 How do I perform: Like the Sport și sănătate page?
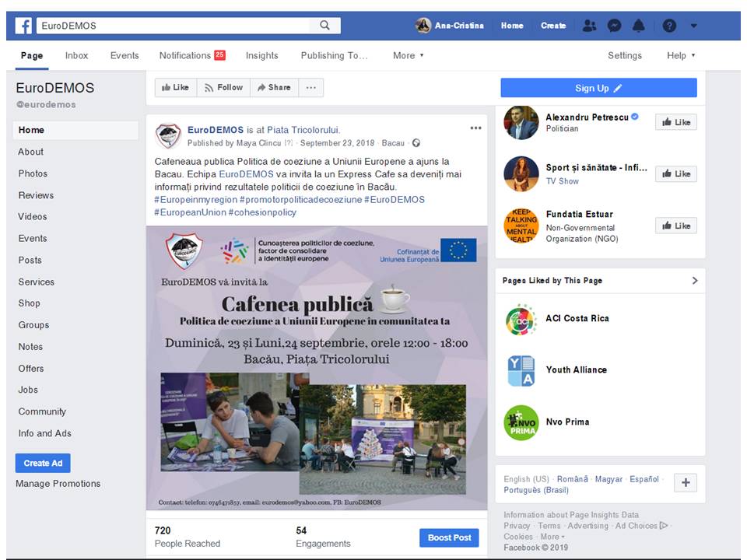(676, 173)
